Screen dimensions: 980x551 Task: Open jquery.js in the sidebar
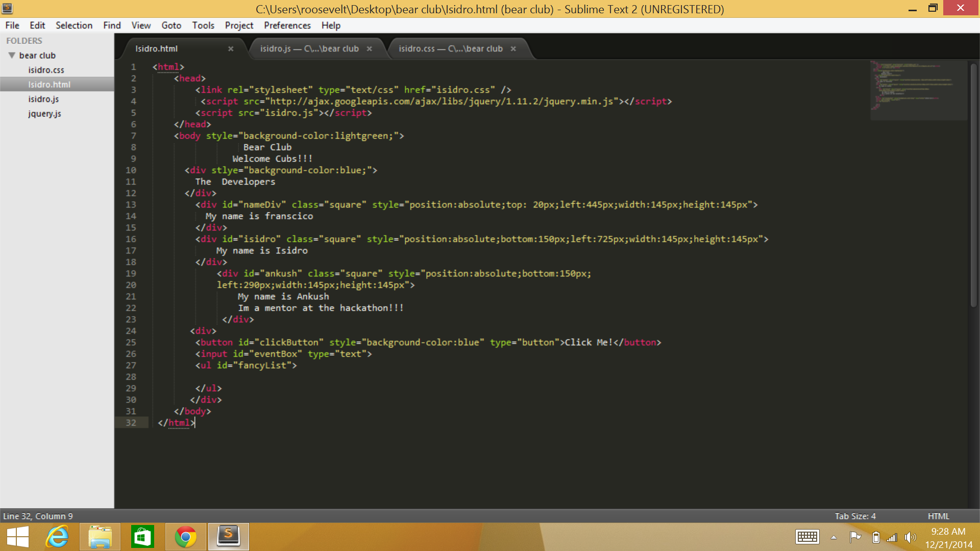[44, 114]
